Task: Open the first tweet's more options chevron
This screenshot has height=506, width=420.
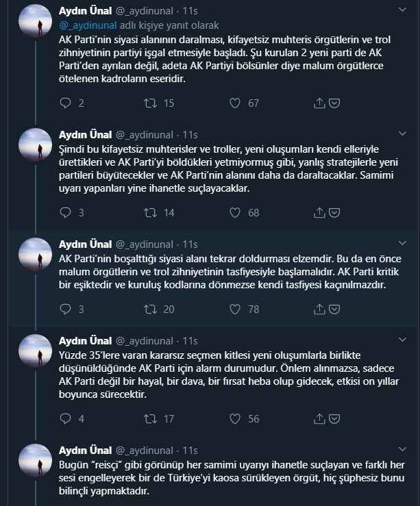Action: pos(403,12)
